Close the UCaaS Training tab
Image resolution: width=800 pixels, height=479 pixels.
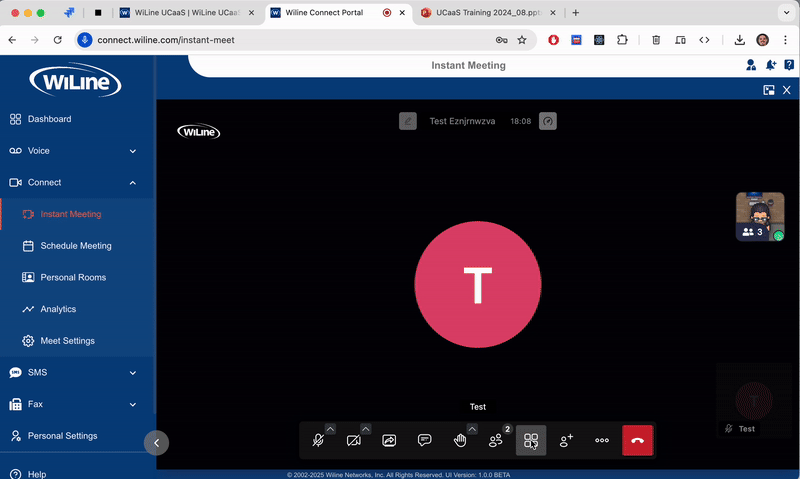[x=553, y=13]
